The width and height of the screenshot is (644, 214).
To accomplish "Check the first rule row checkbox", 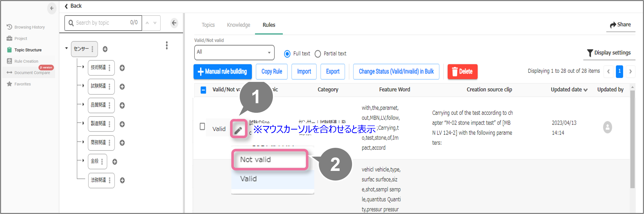I will pos(202,126).
